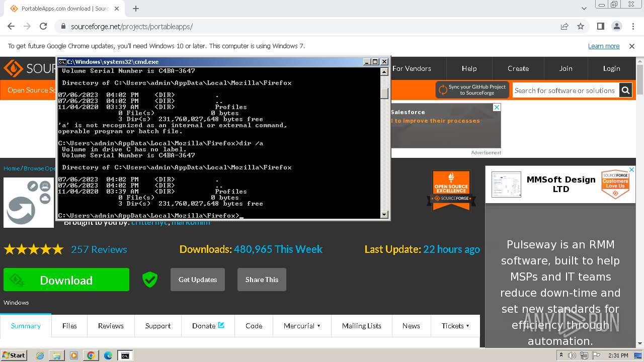This screenshot has width=644, height=362.
Task: Open the volume control in system tray
Action: (572, 355)
